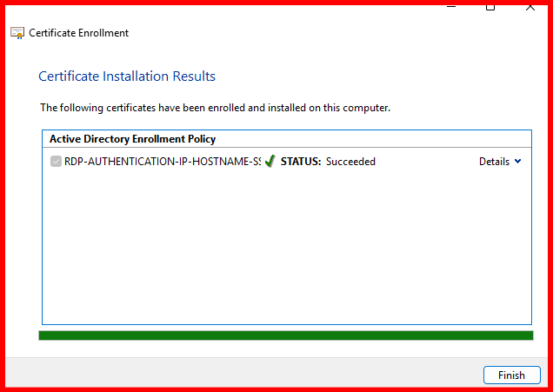Close the Certificate Enrollment window
The image size is (553, 392).
530,6
